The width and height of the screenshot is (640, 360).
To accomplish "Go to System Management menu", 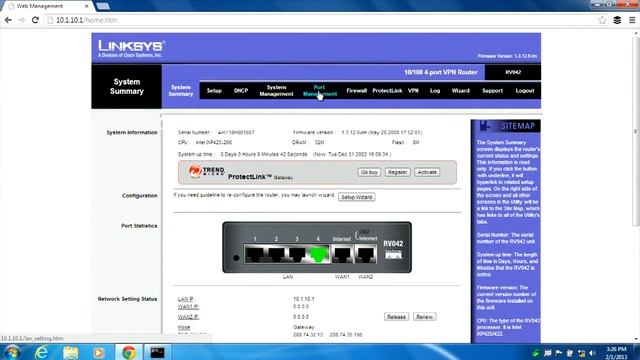I will (276, 91).
